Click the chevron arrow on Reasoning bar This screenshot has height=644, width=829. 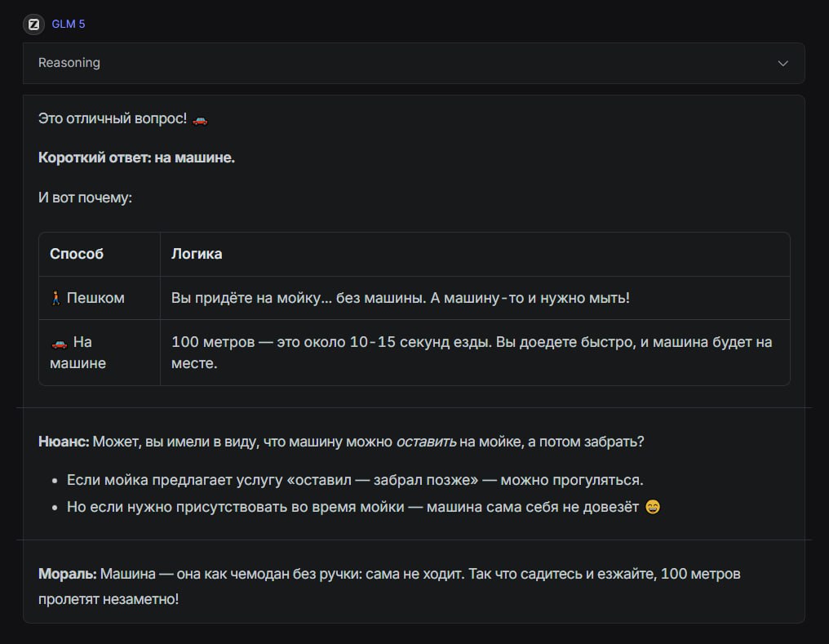pos(782,63)
